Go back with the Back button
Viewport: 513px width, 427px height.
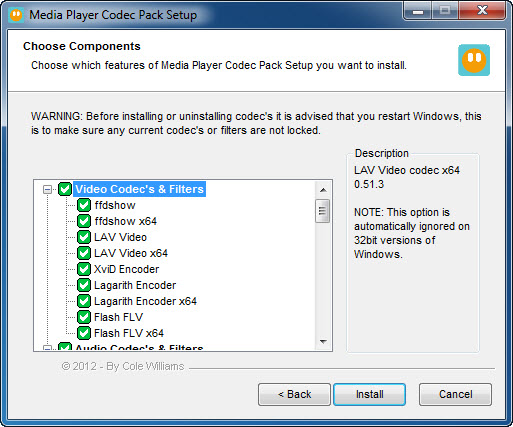tap(294, 394)
